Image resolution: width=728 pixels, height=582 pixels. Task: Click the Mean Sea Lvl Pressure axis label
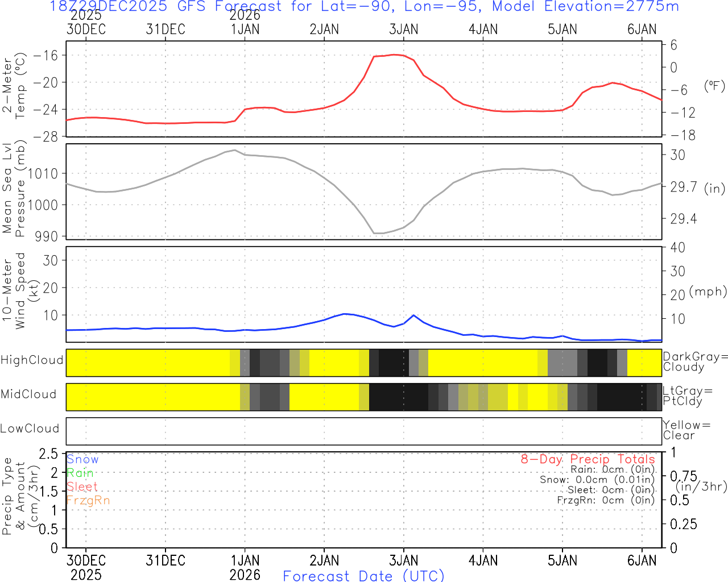click(x=14, y=189)
